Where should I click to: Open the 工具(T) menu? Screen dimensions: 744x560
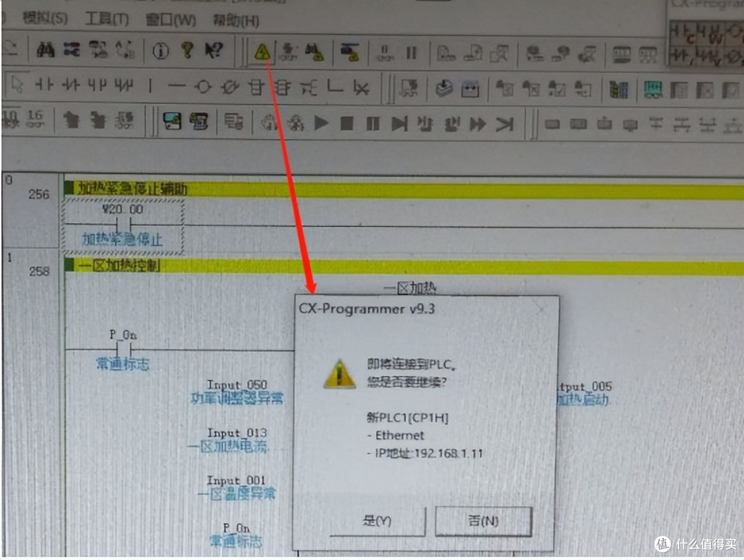[x=107, y=19]
